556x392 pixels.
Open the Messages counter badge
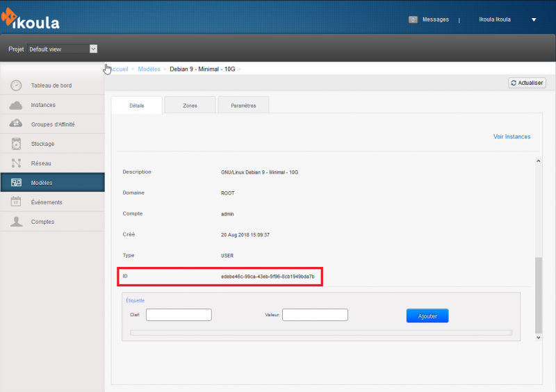click(413, 19)
